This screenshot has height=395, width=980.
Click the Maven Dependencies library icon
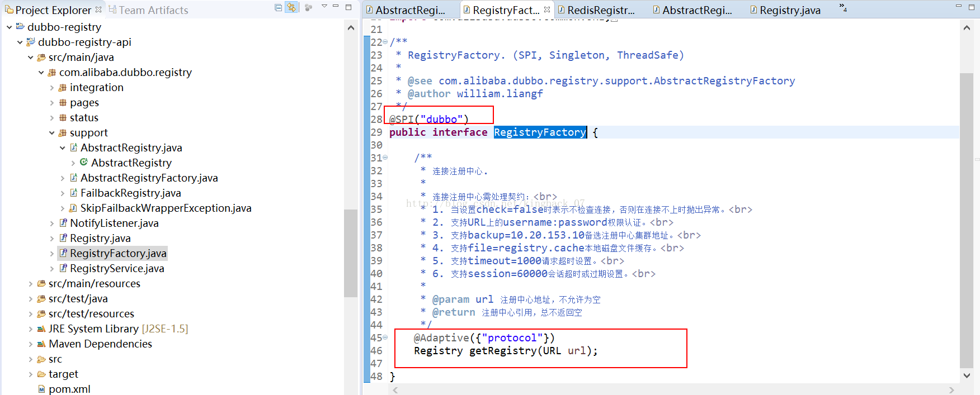tap(41, 344)
